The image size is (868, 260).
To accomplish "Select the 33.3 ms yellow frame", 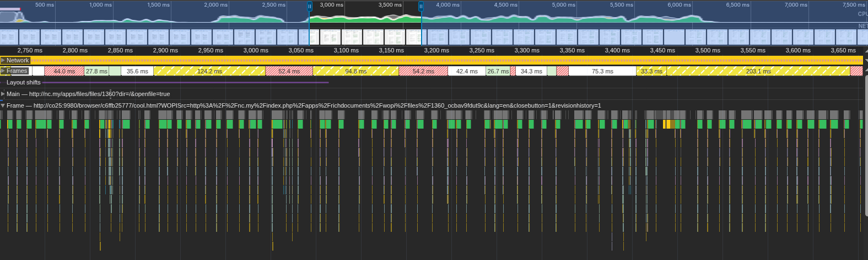I will [651, 71].
